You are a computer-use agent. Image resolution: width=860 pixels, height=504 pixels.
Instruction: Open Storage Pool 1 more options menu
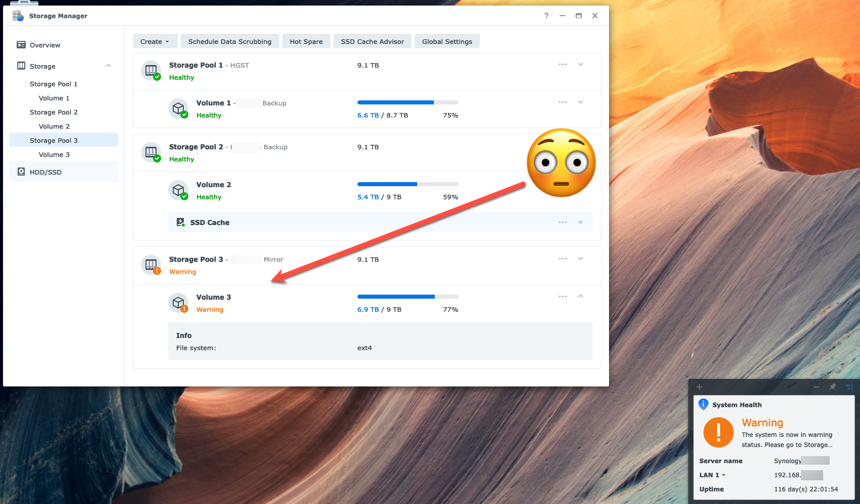[x=563, y=65]
